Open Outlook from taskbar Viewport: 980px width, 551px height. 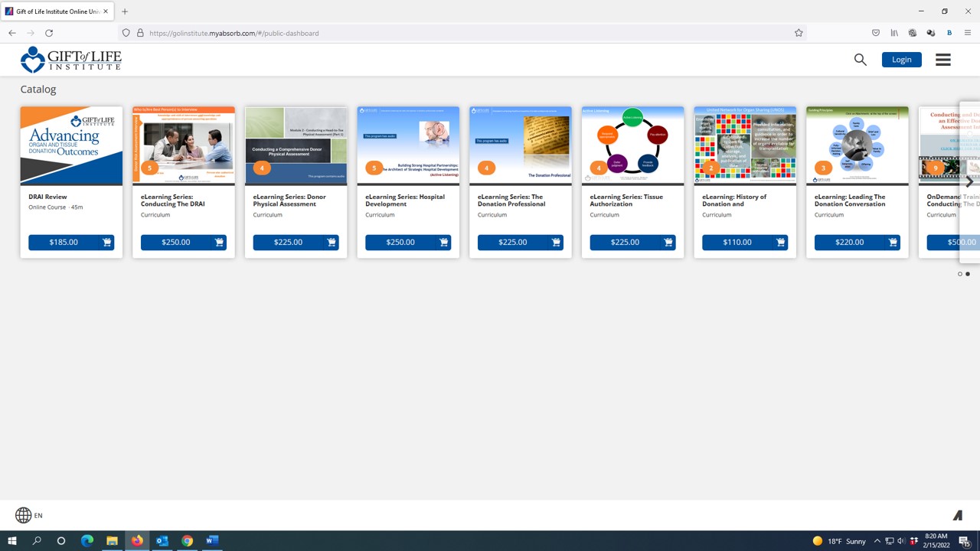coord(162,541)
